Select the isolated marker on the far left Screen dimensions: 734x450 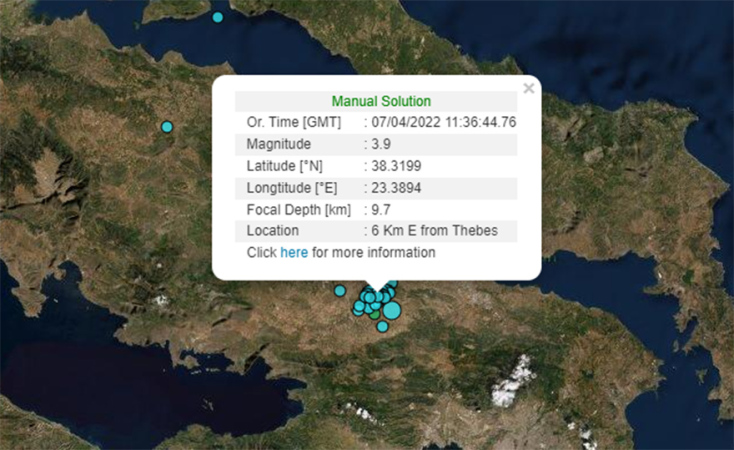[167, 126]
